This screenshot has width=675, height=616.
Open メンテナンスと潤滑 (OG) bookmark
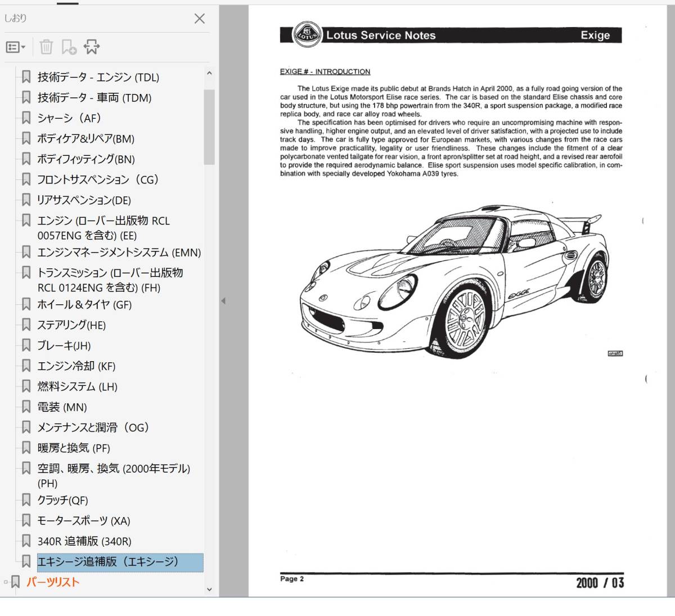[x=93, y=428]
